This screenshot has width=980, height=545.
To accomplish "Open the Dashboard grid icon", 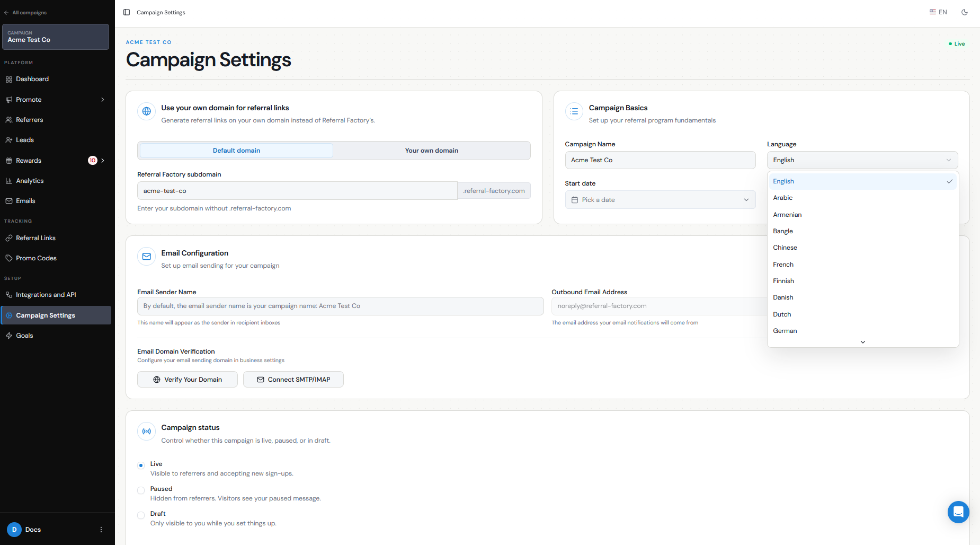I will point(9,80).
